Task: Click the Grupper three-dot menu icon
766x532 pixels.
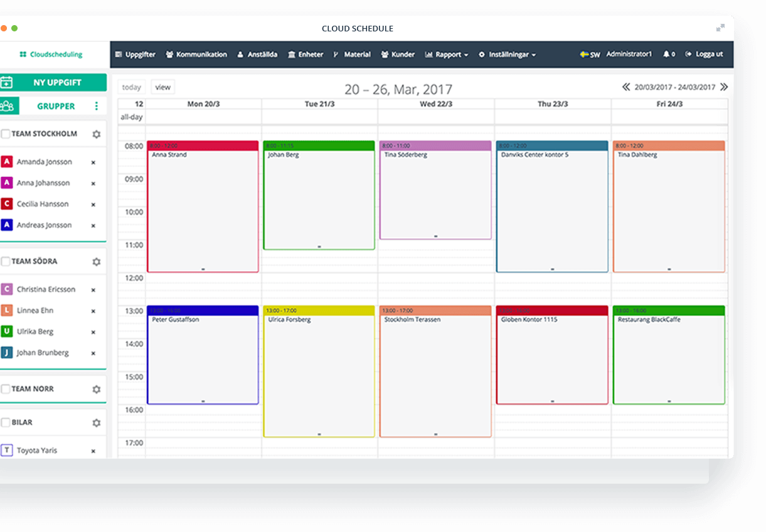Action: click(96, 106)
